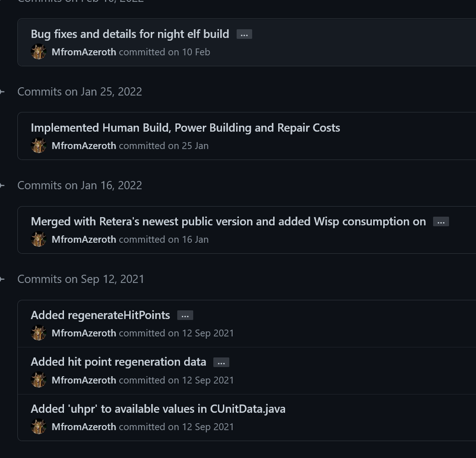This screenshot has height=458, width=476.
Task: Click avatar on 'Merged with Retera's' commit
Action: [38, 239]
